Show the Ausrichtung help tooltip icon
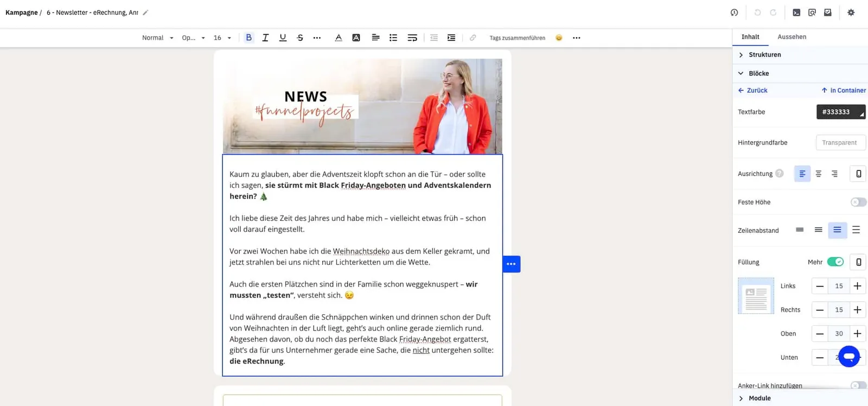This screenshot has height=406, width=868. click(x=780, y=174)
